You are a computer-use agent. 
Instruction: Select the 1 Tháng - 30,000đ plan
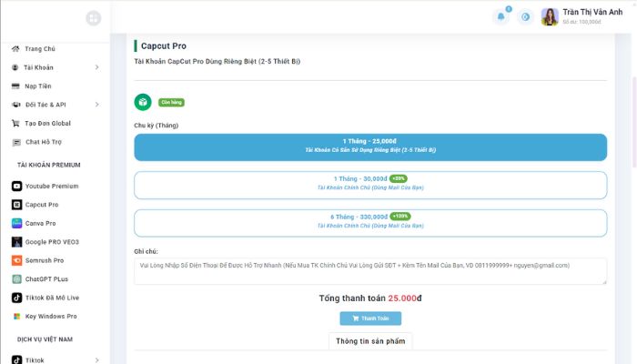coord(370,186)
